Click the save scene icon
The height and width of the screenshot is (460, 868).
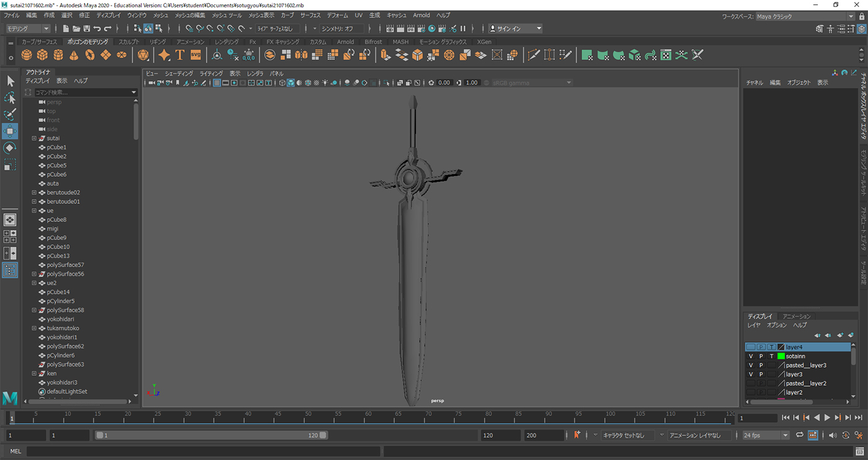pyautogui.click(x=87, y=29)
